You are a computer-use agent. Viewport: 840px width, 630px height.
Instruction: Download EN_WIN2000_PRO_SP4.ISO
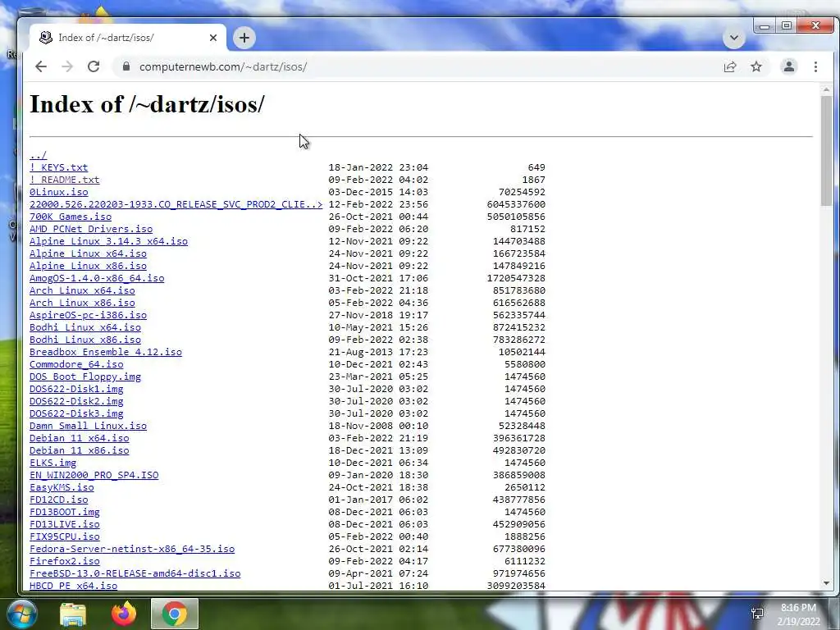tap(94, 476)
